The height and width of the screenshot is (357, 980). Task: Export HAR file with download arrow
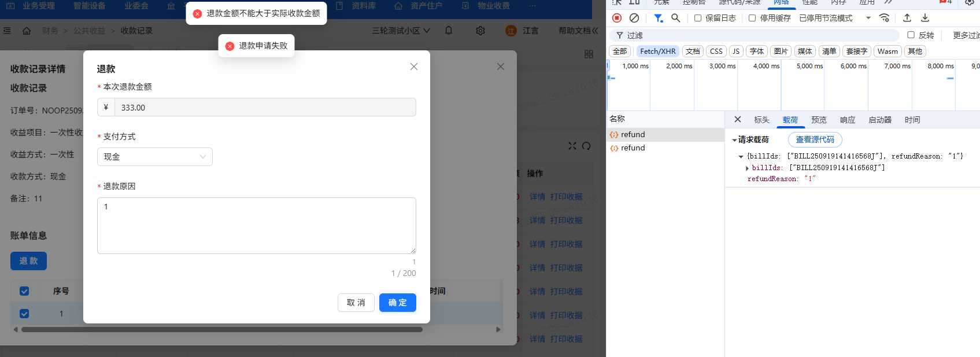925,18
